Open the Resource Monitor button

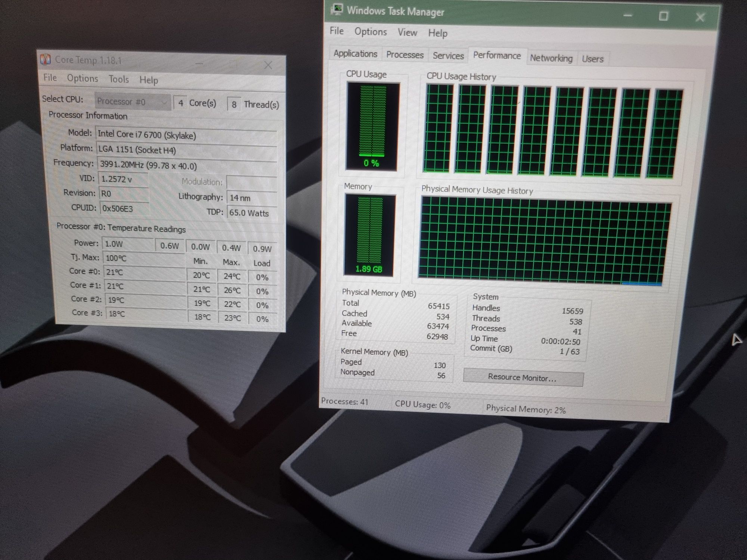523,377
